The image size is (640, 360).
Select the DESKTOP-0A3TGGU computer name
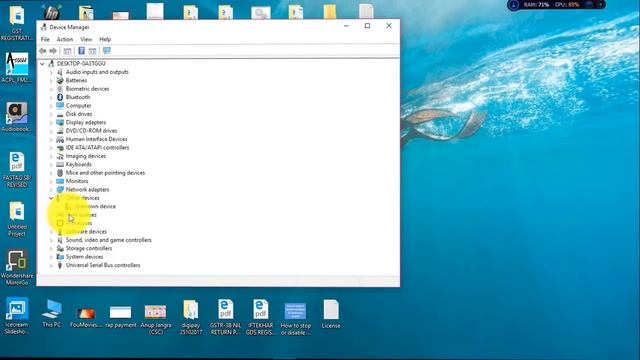pos(81,64)
